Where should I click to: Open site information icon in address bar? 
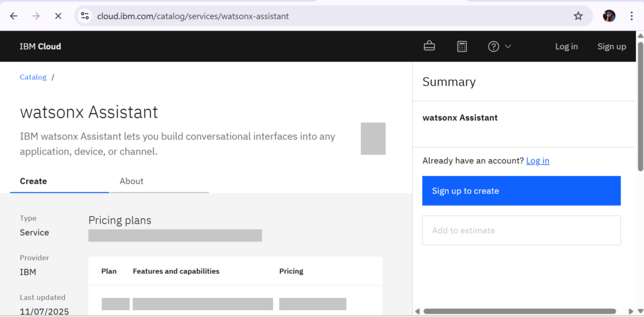point(85,16)
